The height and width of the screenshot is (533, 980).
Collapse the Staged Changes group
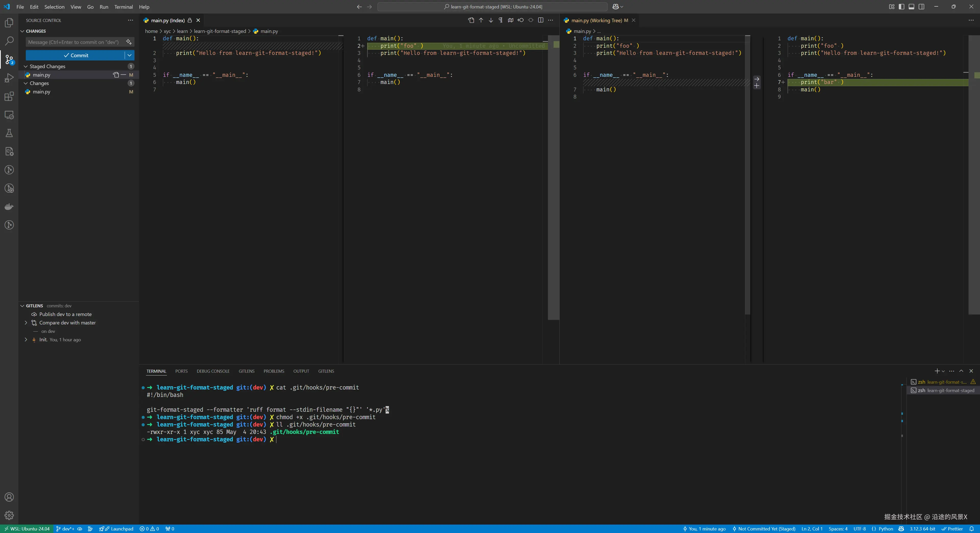click(26, 66)
